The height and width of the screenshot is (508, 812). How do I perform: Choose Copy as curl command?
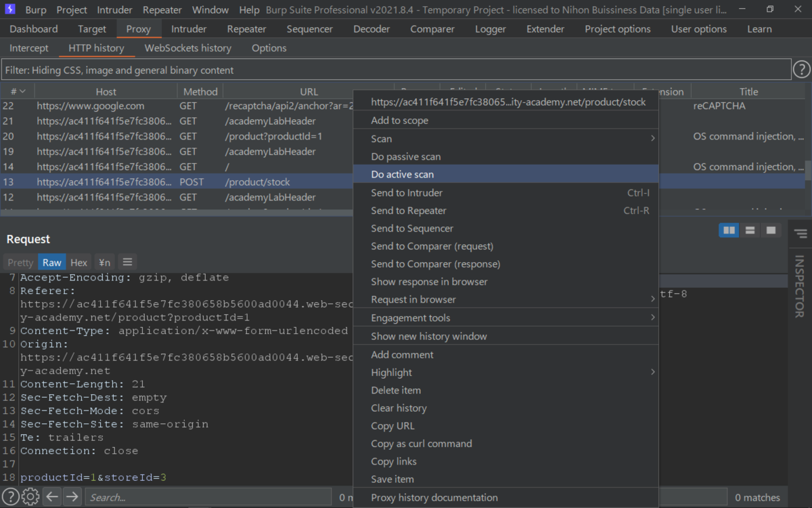pos(506,444)
